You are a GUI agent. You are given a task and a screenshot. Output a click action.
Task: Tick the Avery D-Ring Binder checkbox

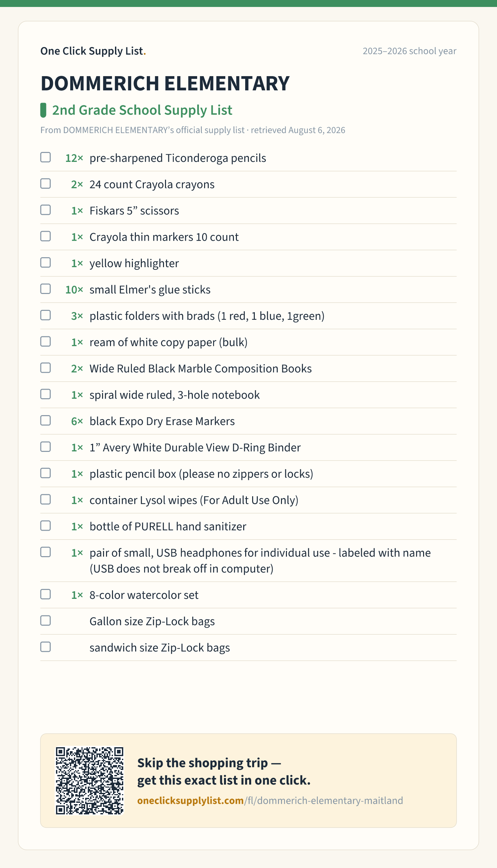tap(45, 447)
